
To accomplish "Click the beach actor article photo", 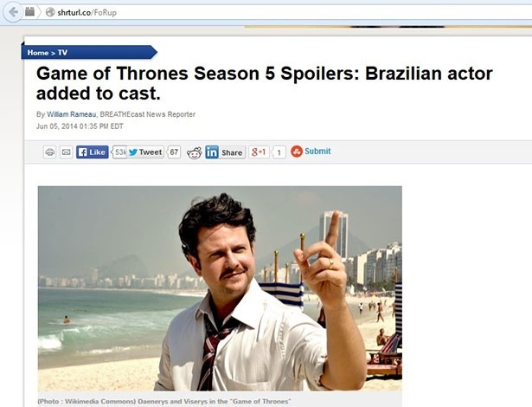I will 220,288.
